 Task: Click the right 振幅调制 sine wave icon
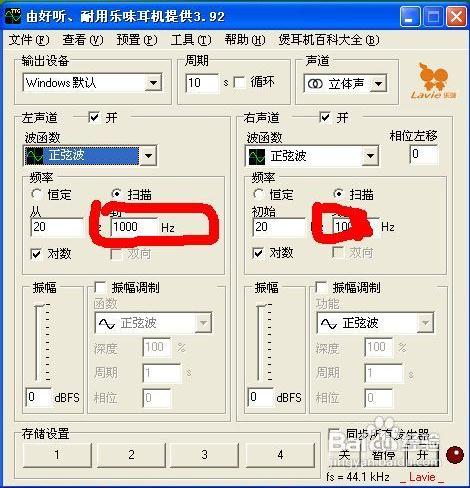(329, 323)
